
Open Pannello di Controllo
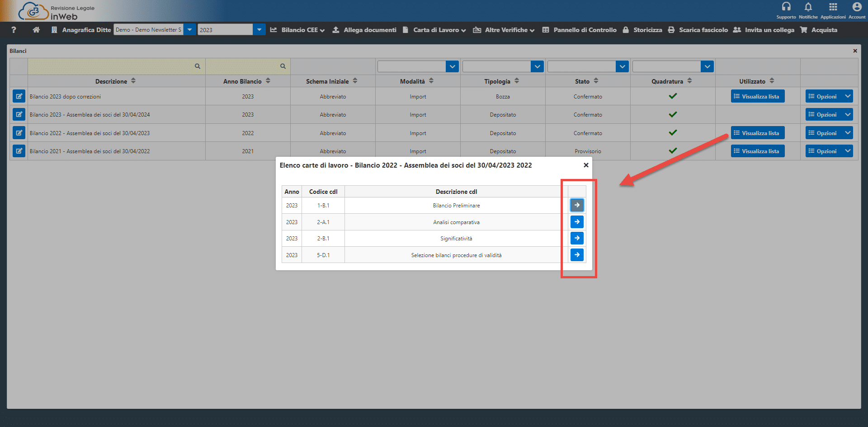click(x=579, y=30)
